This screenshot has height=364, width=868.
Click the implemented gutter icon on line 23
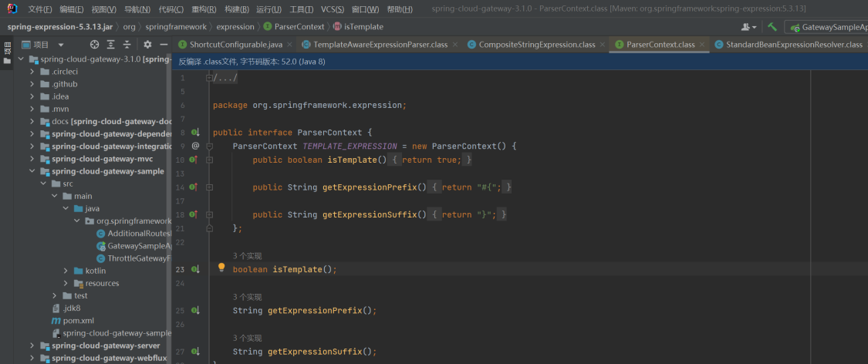click(x=195, y=269)
